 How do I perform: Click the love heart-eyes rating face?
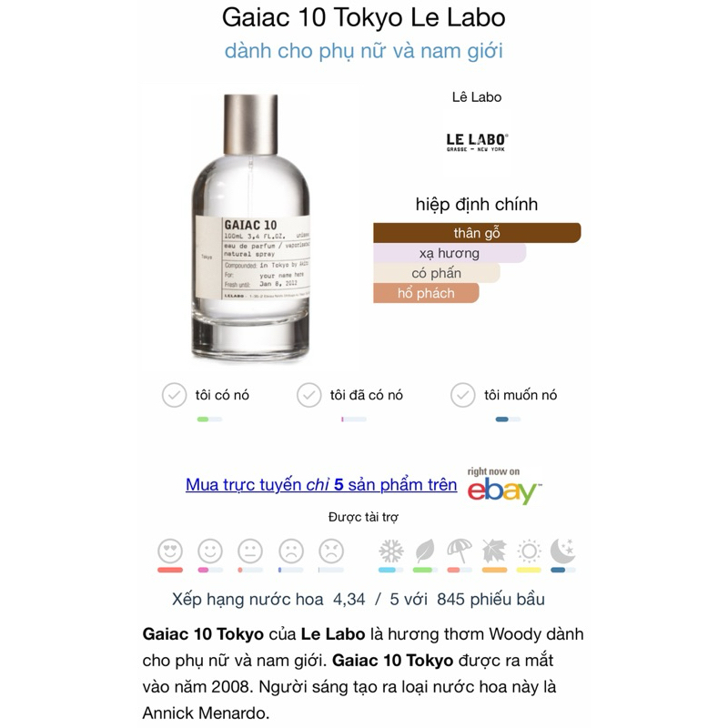[170, 551]
